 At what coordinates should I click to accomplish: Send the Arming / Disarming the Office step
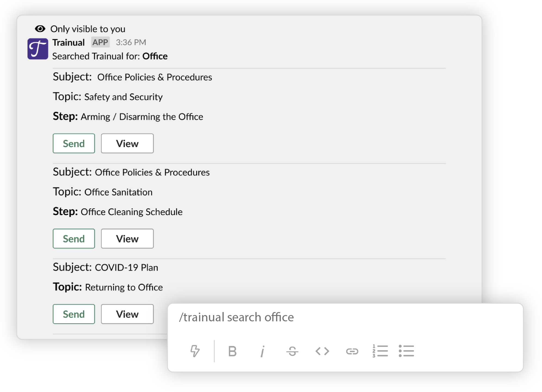(x=73, y=143)
